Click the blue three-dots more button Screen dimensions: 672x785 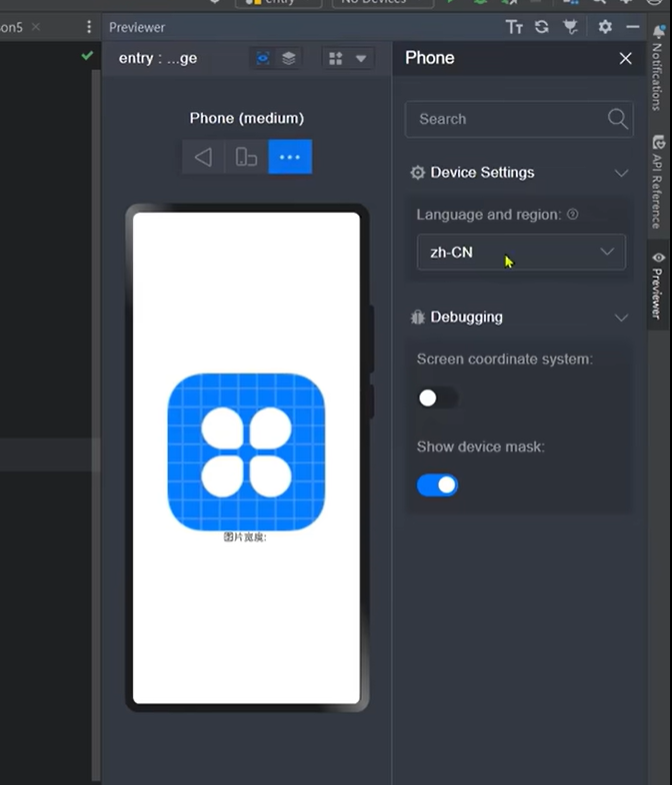tap(290, 157)
